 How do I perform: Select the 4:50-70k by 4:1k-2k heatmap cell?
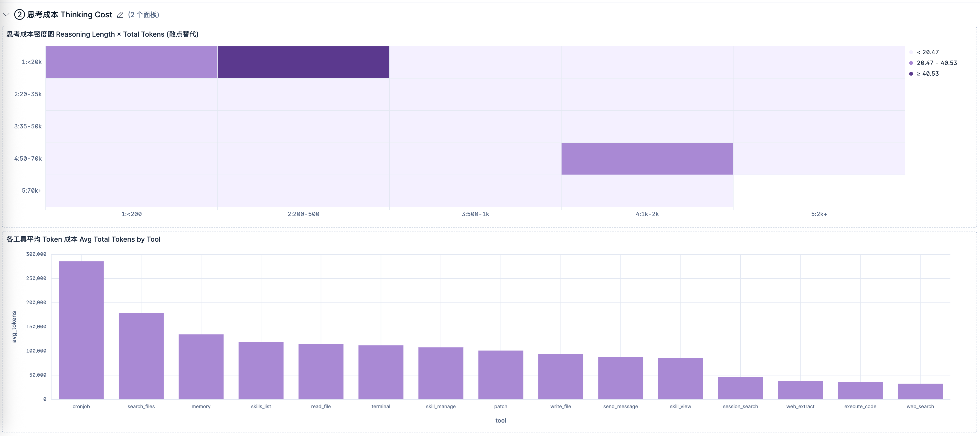[647, 158]
